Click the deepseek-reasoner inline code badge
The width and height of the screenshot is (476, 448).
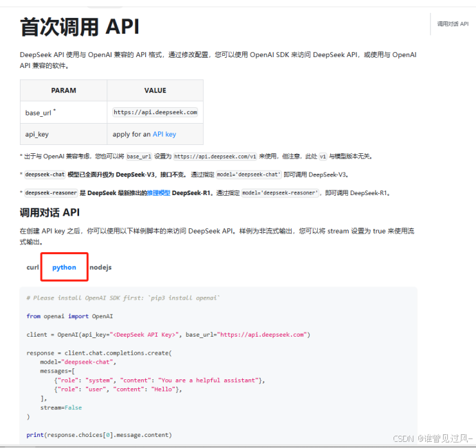[51, 193]
